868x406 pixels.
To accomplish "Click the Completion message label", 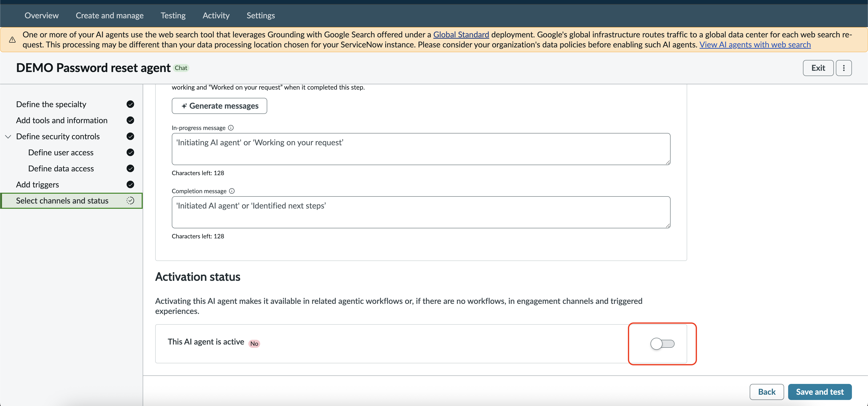I will 199,191.
